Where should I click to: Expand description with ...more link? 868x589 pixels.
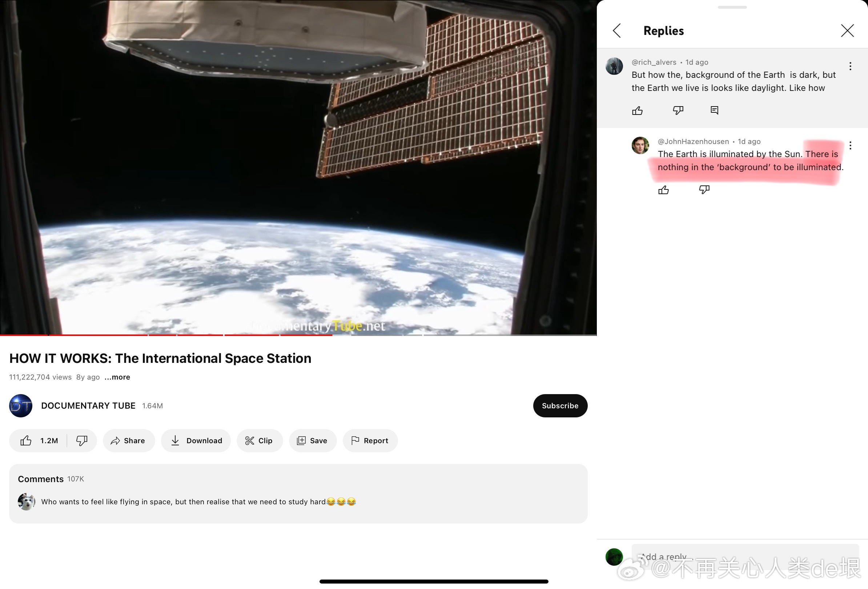(x=117, y=377)
